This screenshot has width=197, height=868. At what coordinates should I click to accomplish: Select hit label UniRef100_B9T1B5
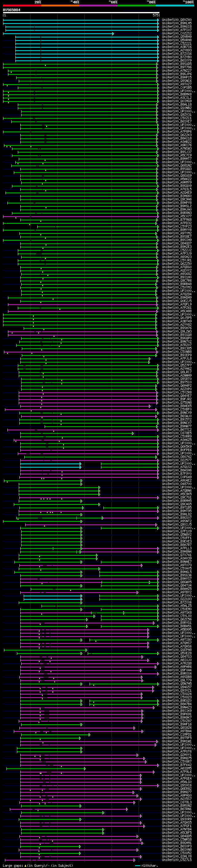[177, 508]
